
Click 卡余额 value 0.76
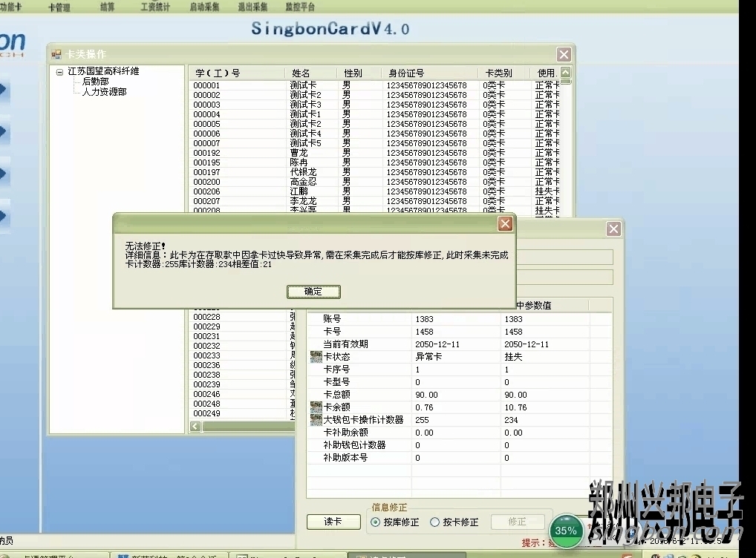[x=424, y=407]
